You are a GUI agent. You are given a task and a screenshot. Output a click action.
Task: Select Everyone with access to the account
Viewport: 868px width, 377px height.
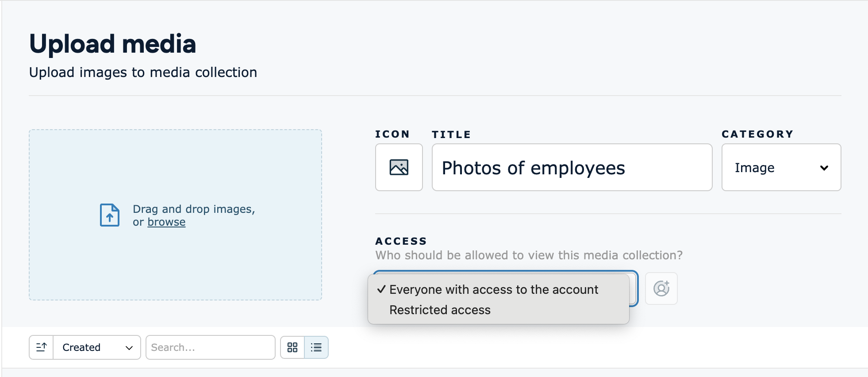pyautogui.click(x=493, y=289)
